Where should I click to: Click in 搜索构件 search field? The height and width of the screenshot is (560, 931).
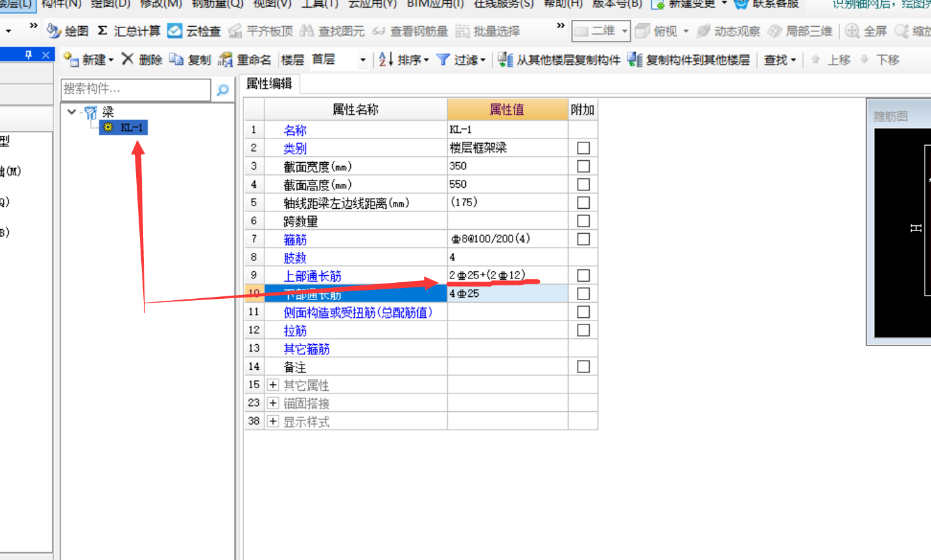pos(135,89)
